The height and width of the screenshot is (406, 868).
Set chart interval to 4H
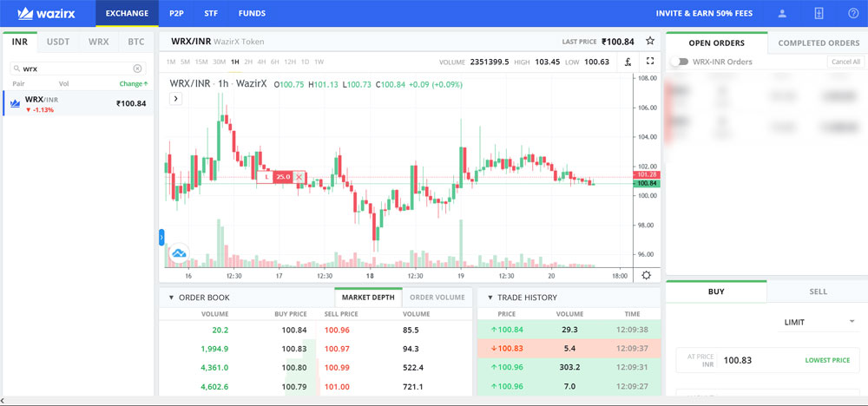pyautogui.click(x=262, y=62)
